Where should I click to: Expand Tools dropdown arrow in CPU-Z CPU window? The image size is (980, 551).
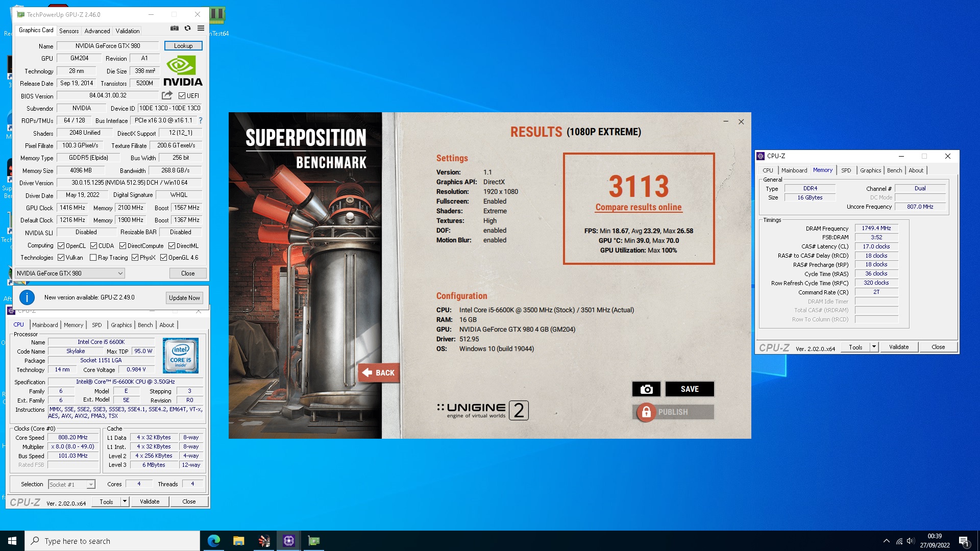[125, 502]
